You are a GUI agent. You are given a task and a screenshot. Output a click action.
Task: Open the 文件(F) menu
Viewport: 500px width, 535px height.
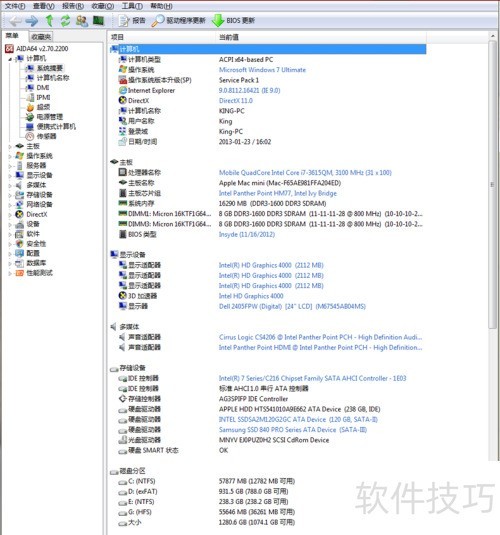coord(15,6)
